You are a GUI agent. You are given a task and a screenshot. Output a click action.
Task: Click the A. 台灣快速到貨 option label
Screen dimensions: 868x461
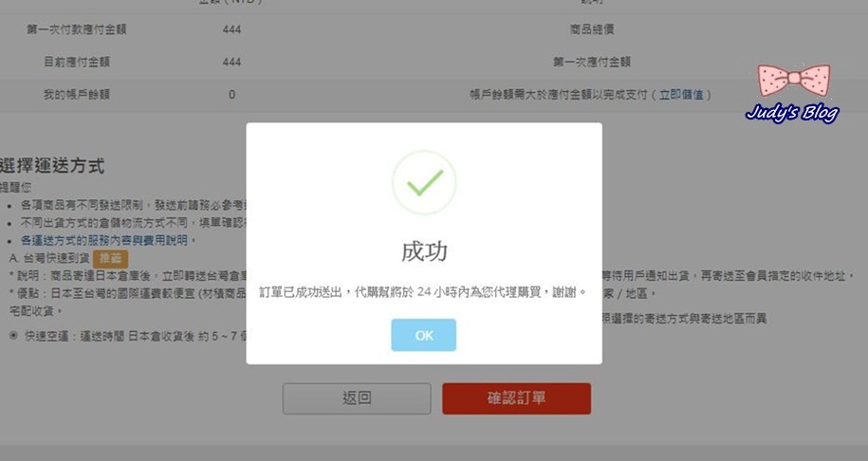point(49,258)
